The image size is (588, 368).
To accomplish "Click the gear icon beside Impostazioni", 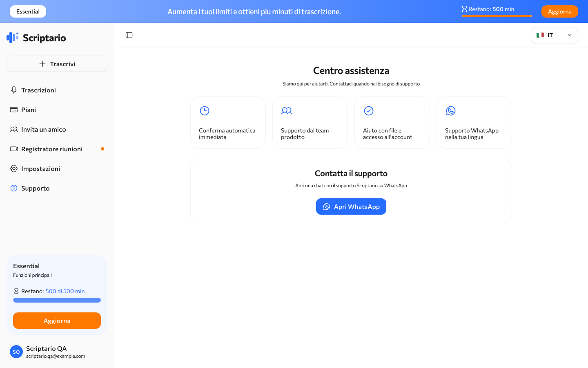I will tap(14, 168).
